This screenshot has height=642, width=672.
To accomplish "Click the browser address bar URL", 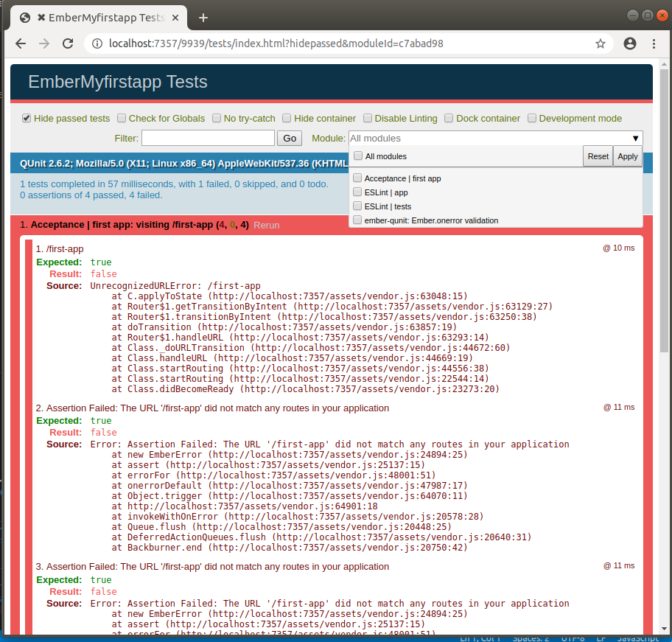I will click(x=276, y=43).
